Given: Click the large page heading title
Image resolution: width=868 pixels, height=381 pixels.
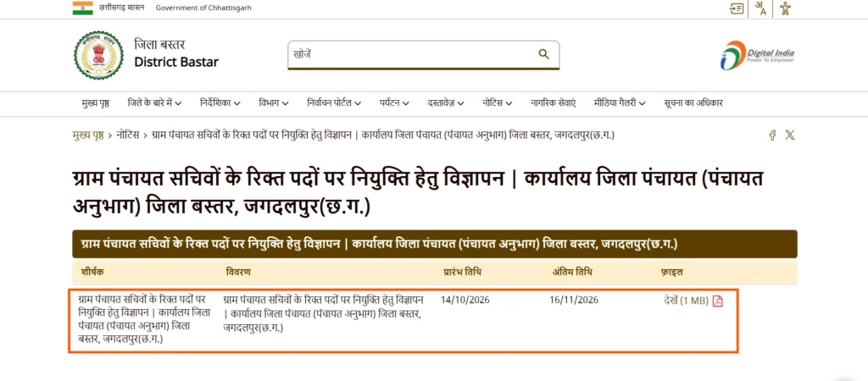Looking at the screenshot, I should coord(418,192).
